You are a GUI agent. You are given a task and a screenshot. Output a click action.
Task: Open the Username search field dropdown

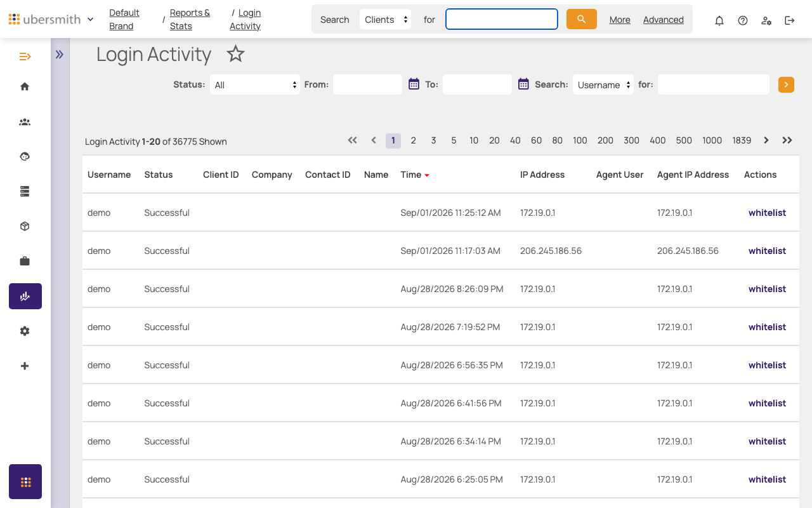[x=603, y=84]
